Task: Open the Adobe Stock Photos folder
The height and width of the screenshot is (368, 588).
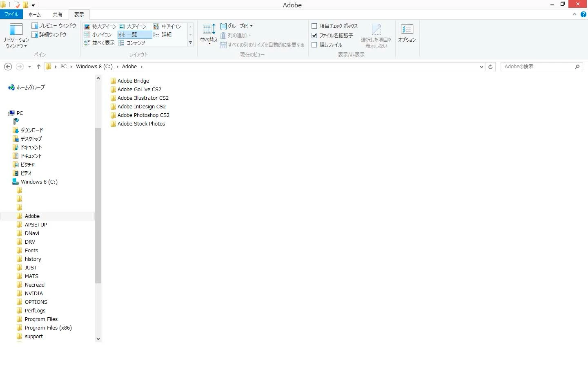Action: click(x=138, y=124)
